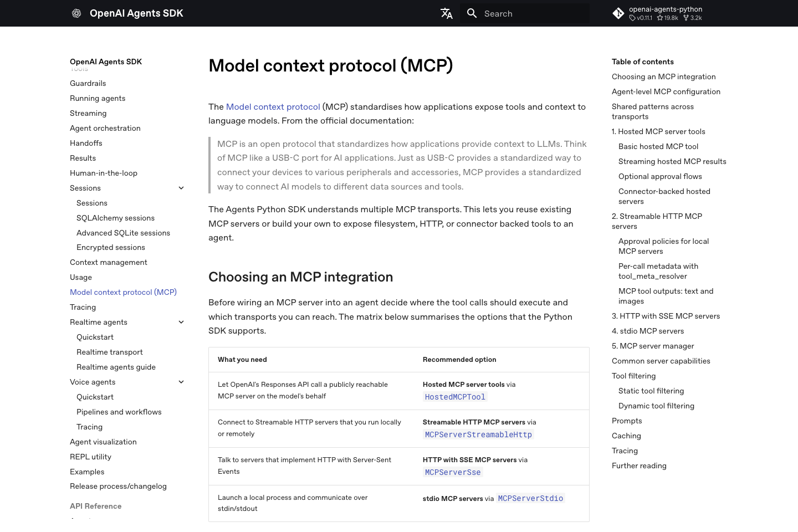Click the HostedMCPTool code link
Viewport: 798px width, 532px height.
click(x=455, y=397)
